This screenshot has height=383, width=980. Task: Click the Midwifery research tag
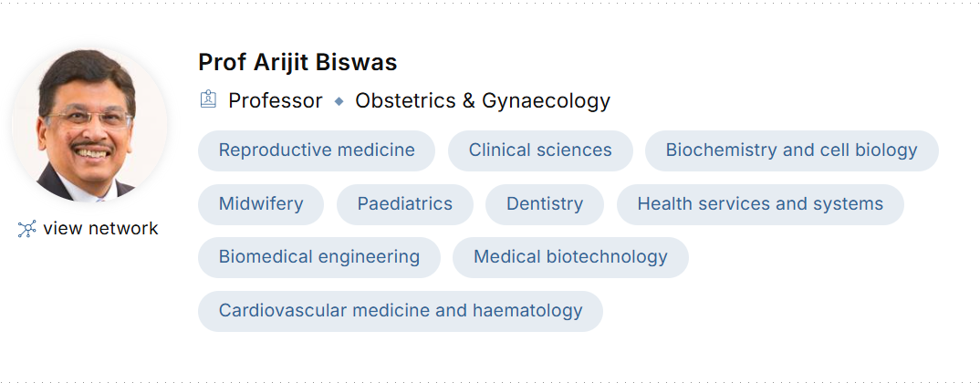click(261, 204)
